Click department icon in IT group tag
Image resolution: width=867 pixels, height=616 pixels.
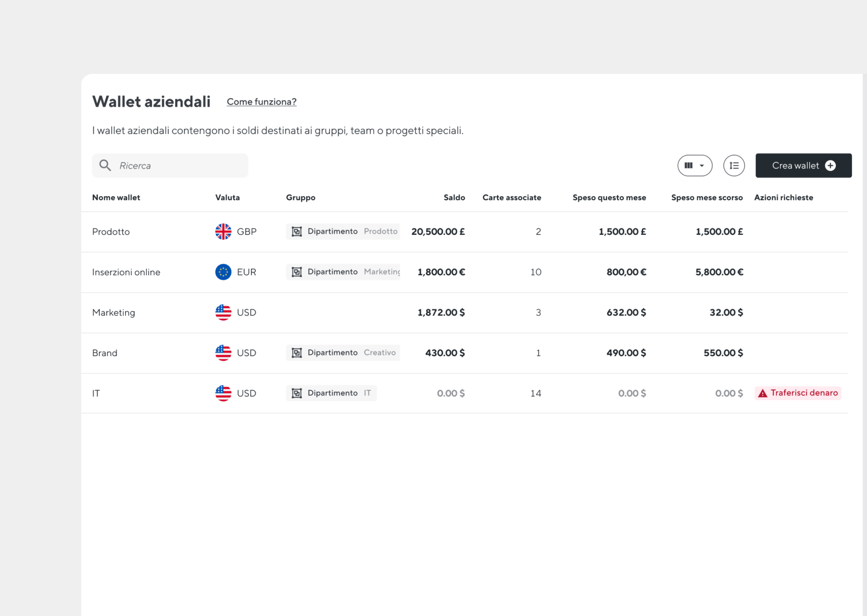297,393
